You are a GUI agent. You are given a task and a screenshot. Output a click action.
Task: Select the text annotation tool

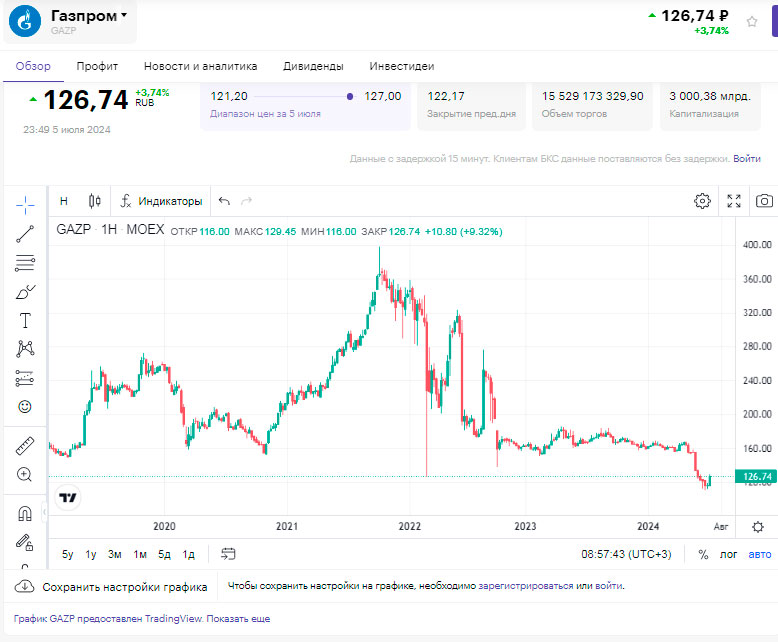25,321
